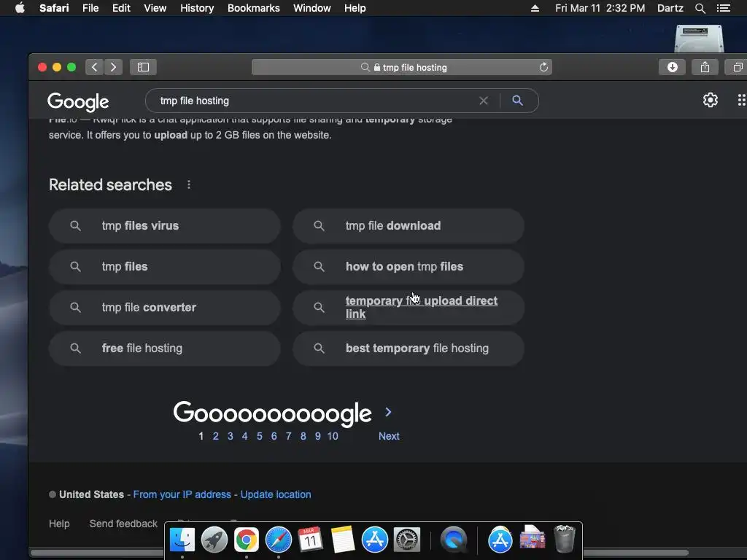Go to results page 2

215,436
